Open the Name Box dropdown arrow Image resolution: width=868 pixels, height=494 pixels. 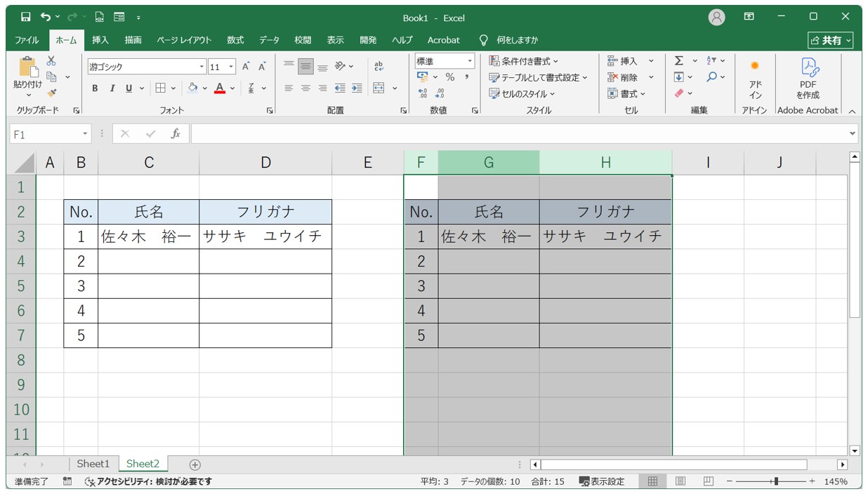(x=86, y=133)
